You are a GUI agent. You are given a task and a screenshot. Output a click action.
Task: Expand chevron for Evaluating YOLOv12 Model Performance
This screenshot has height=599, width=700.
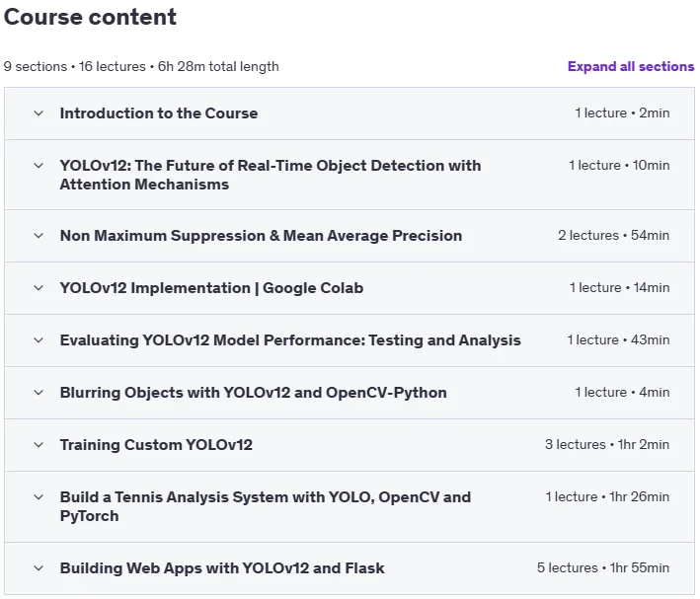pos(39,340)
